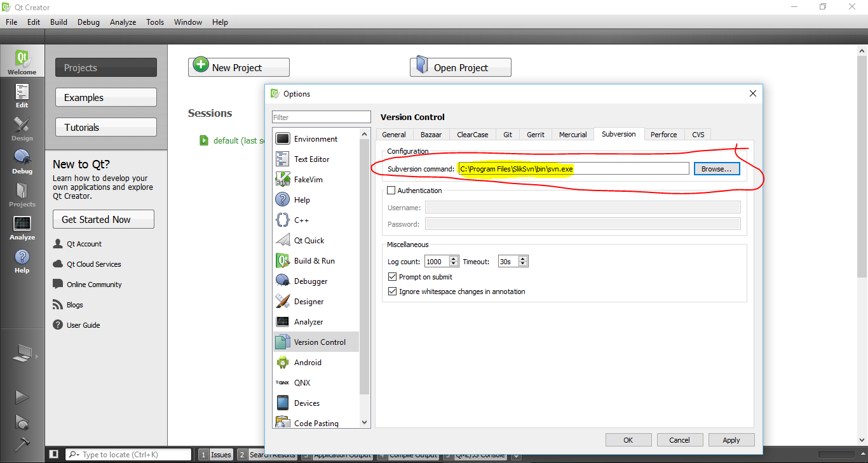Screen dimensions: 868x463
Task: Open the Perforce tab
Action: point(664,135)
